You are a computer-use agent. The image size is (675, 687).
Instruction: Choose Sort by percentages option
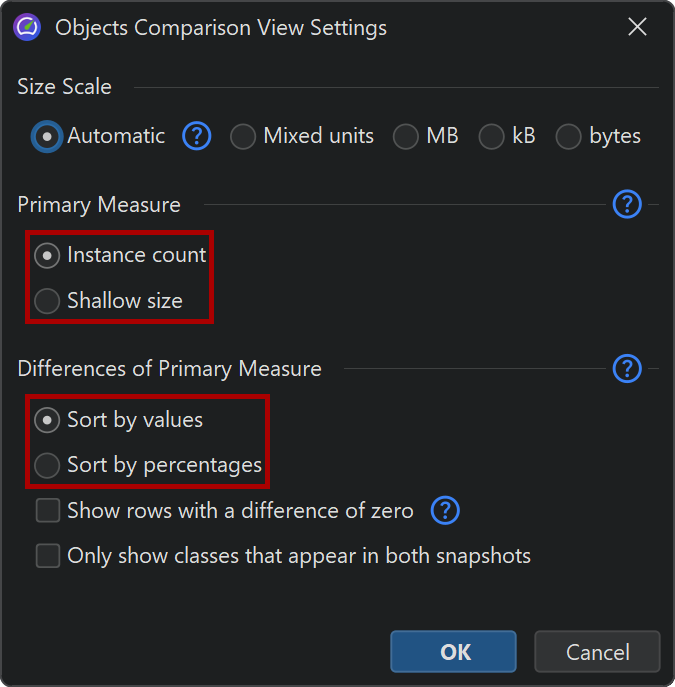point(47,465)
